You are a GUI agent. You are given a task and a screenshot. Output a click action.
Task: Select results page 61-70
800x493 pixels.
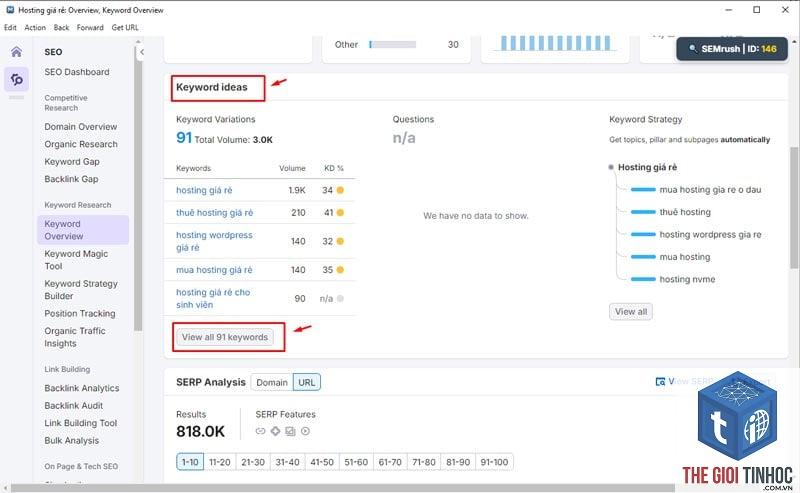point(390,462)
